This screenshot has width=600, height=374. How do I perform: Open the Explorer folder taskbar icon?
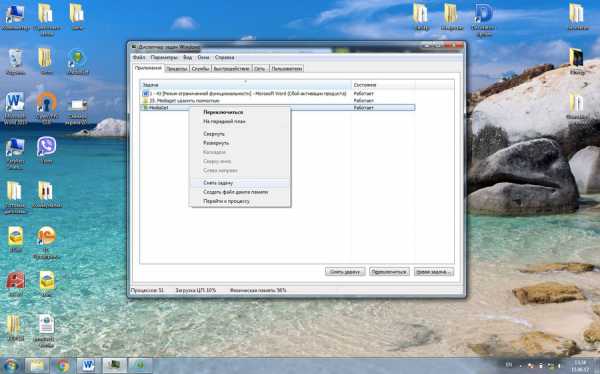coord(37,366)
